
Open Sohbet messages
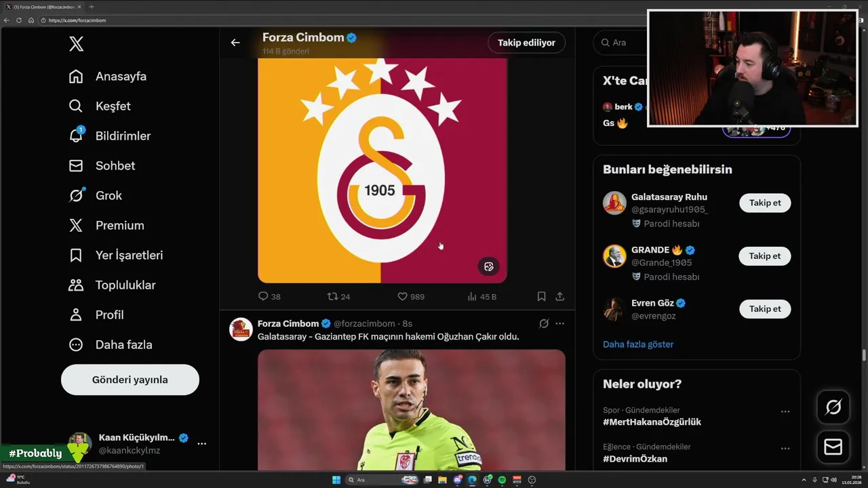(102, 166)
